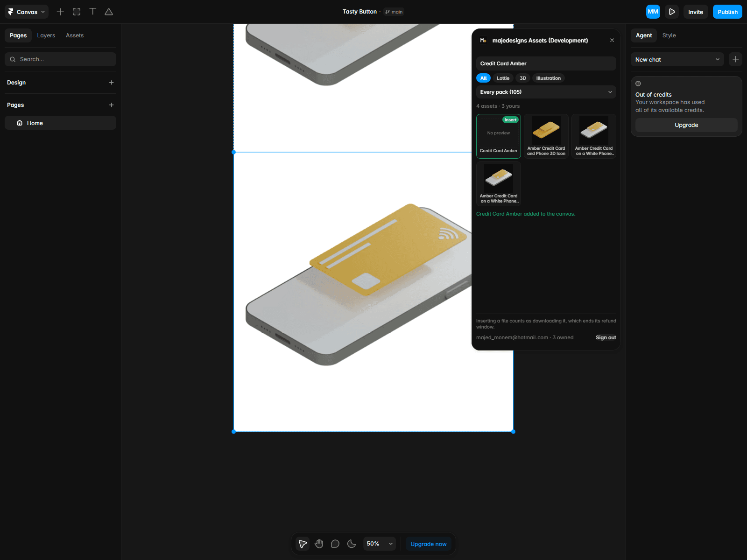Click the selected frame's bottom-left corner handle

(234, 432)
